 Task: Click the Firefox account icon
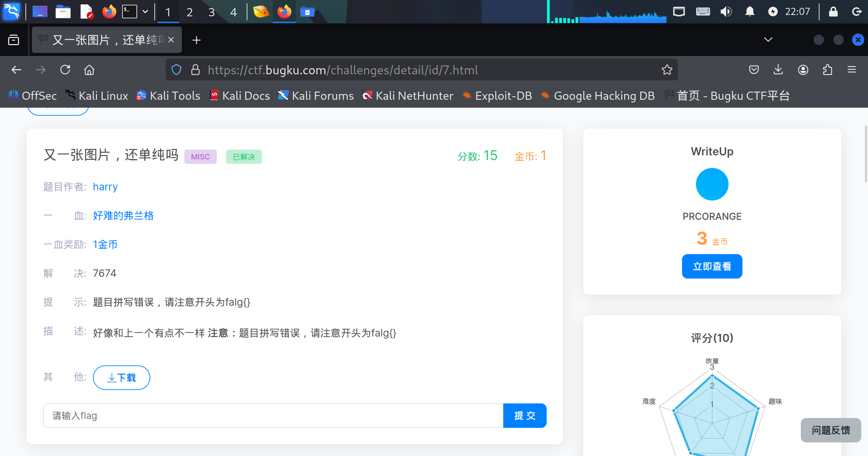[x=803, y=70]
